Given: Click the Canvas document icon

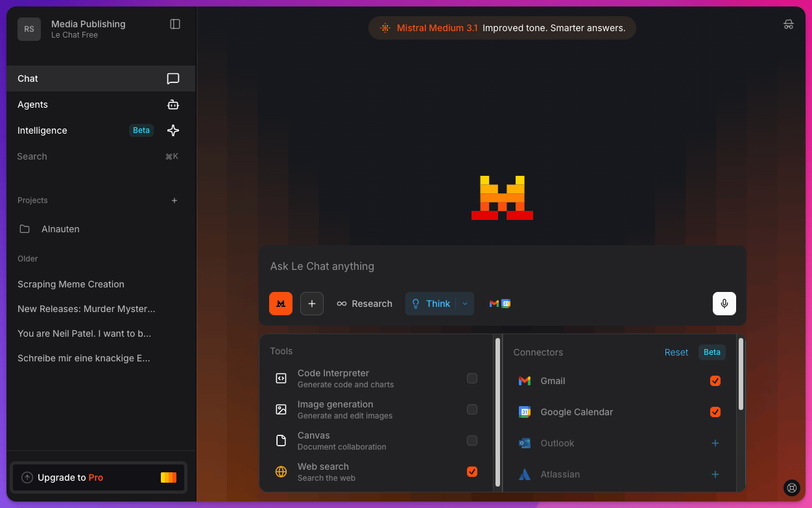Looking at the screenshot, I should tap(281, 441).
